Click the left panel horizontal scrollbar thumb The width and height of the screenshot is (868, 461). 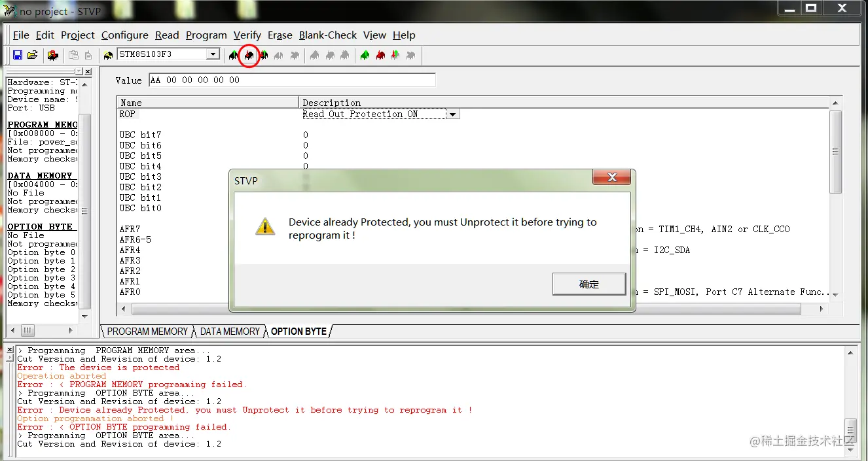coord(28,330)
